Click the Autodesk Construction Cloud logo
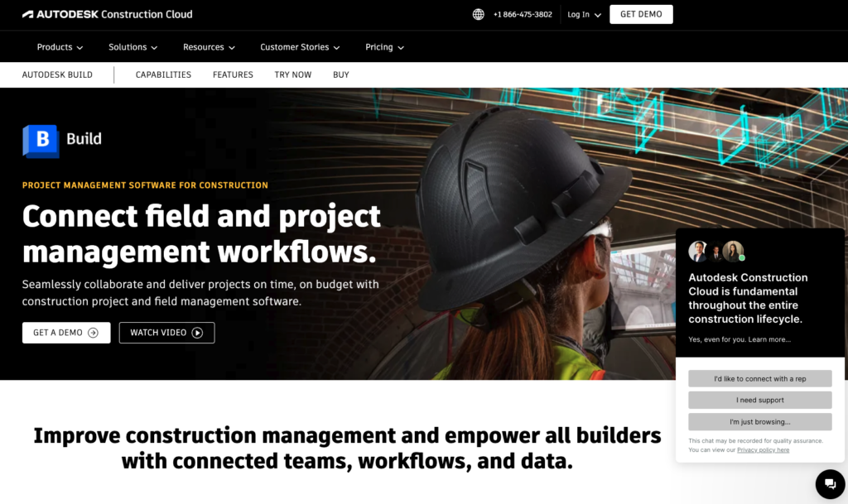The width and height of the screenshot is (848, 504). coord(107,15)
